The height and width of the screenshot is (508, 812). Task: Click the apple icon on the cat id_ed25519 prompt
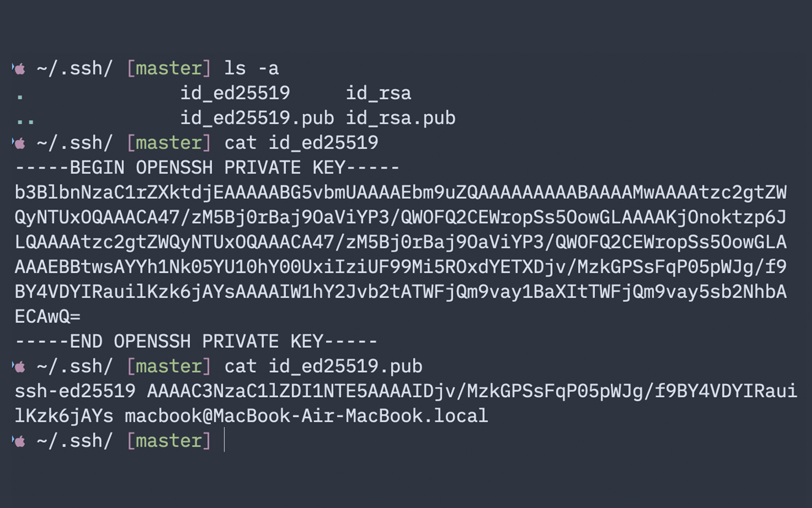[x=20, y=143]
